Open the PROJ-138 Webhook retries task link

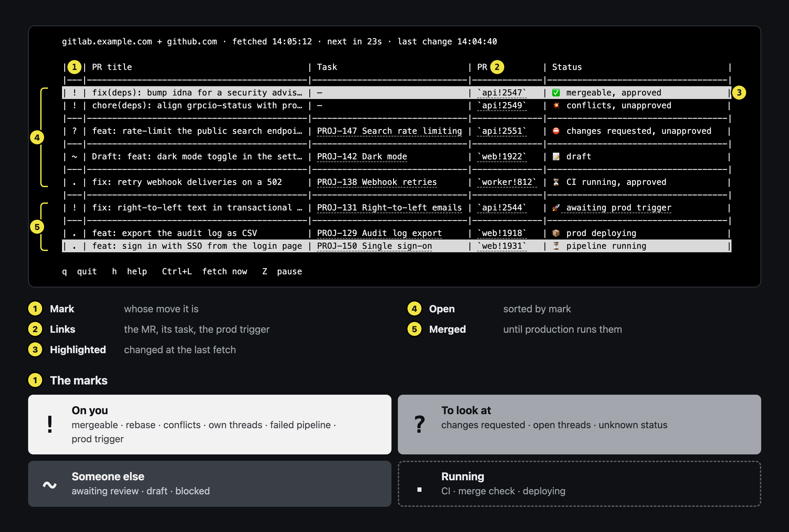pos(377,182)
